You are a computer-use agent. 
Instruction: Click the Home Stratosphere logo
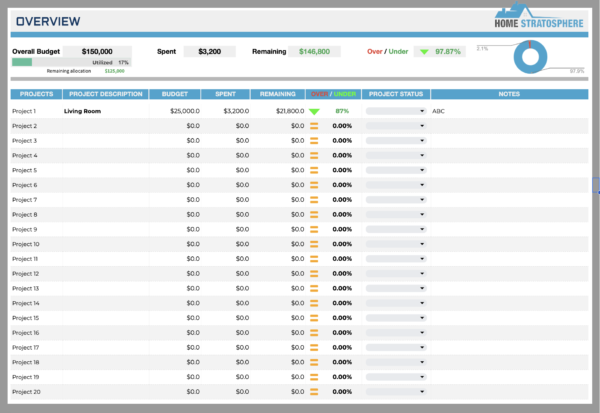[x=538, y=15]
